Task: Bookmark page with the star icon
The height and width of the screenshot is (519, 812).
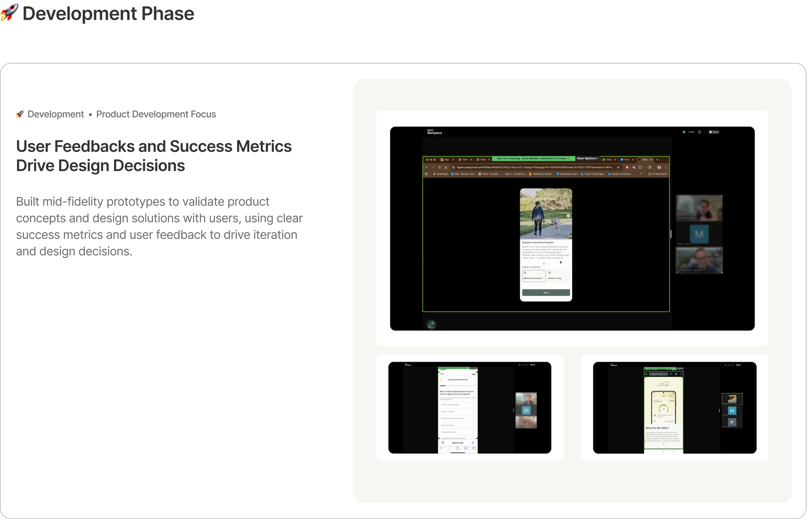Action: click(x=618, y=167)
